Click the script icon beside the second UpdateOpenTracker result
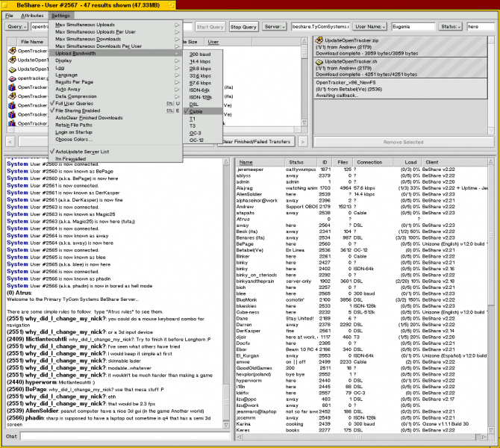 [x=12, y=69]
